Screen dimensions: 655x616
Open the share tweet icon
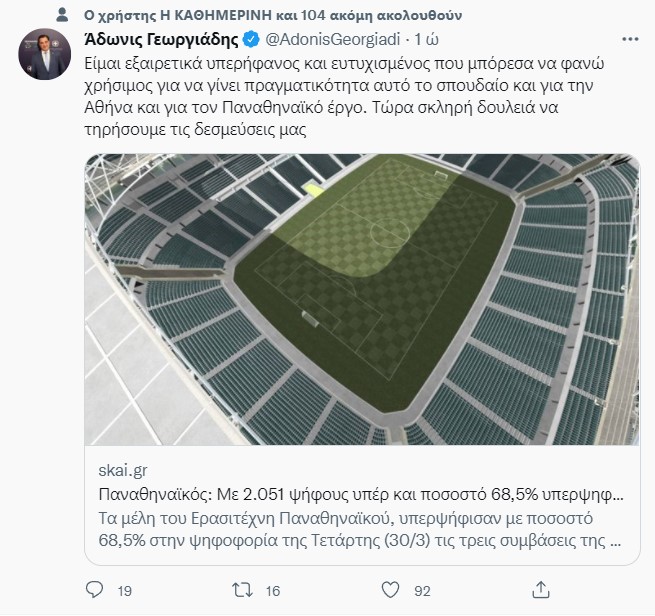(x=541, y=590)
